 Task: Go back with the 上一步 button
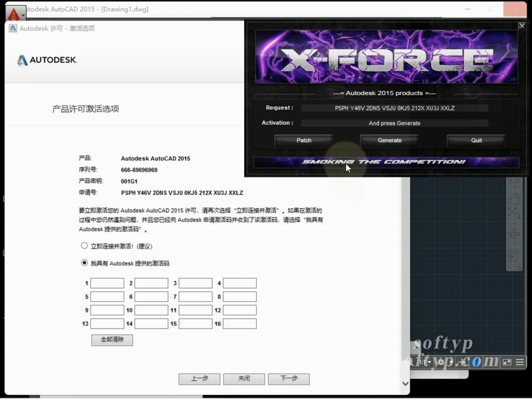click(199, 378)
